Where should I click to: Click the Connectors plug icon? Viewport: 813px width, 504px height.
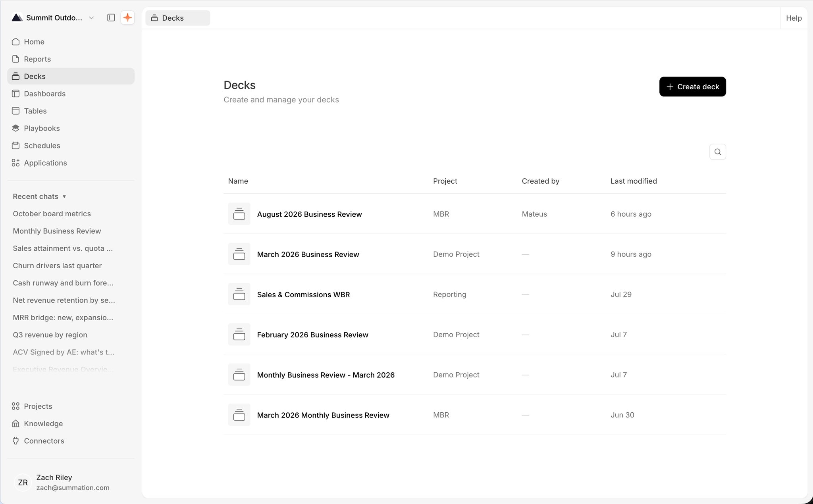click(x=15, y=441)
